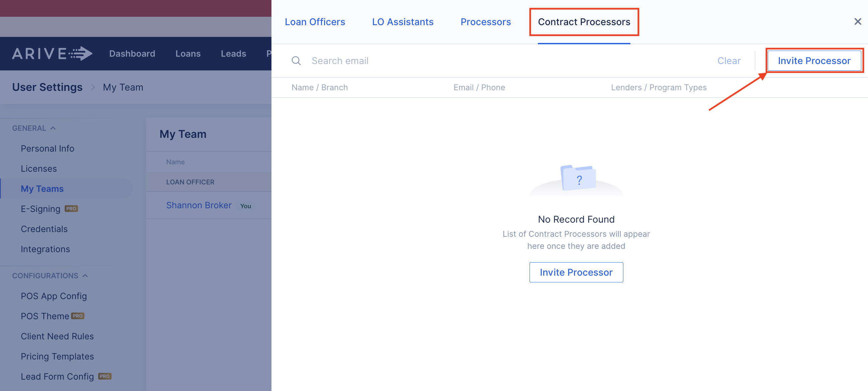The height and width of the screenshot is (391, 868).
Task: Open Personal Info settings
Action: 48,148
